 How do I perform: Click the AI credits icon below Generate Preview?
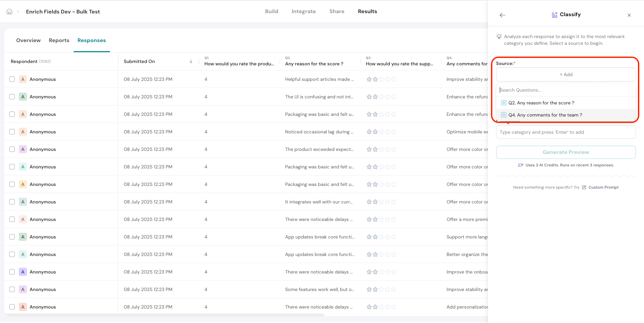click(521, 165)
